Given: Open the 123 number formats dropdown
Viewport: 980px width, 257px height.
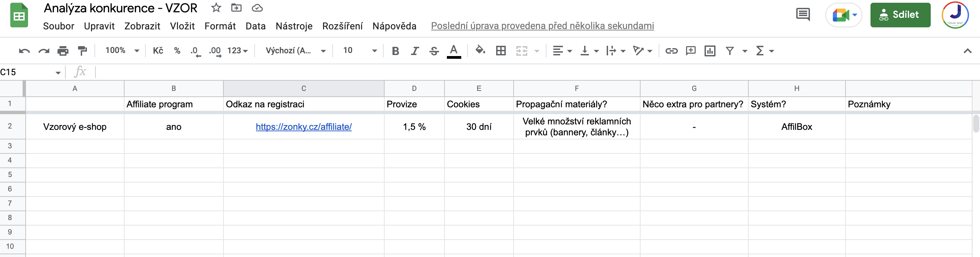Looking at the screenshot, I should tap(237, 51).
